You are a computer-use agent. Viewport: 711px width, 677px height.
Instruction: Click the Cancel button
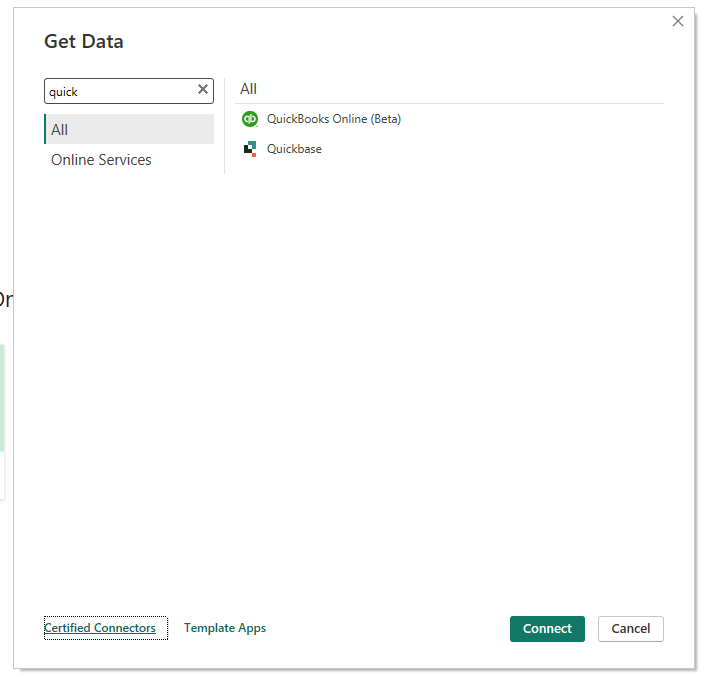(630, 628)
